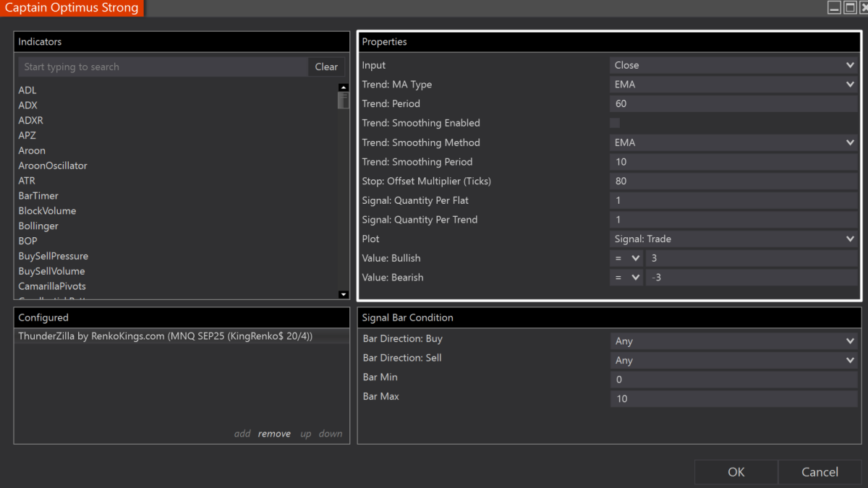Open the Bar Direction: Buy dropdown
The height and width of the screenshot is (488, 868).
(733, 341)
